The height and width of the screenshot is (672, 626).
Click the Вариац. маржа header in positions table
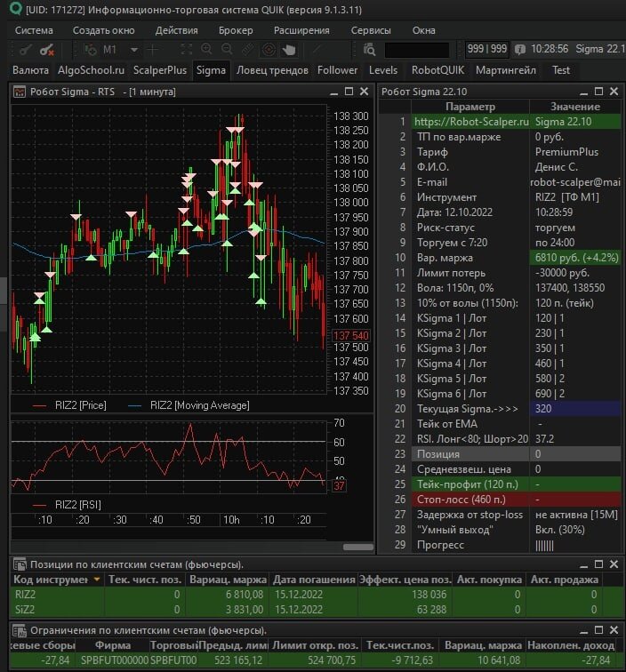228,580
